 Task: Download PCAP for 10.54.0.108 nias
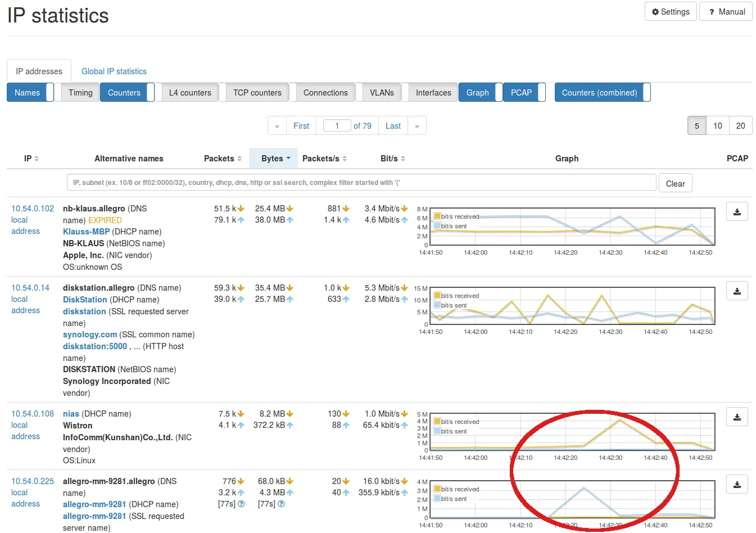pyautogui.click(x=737, y=417)
